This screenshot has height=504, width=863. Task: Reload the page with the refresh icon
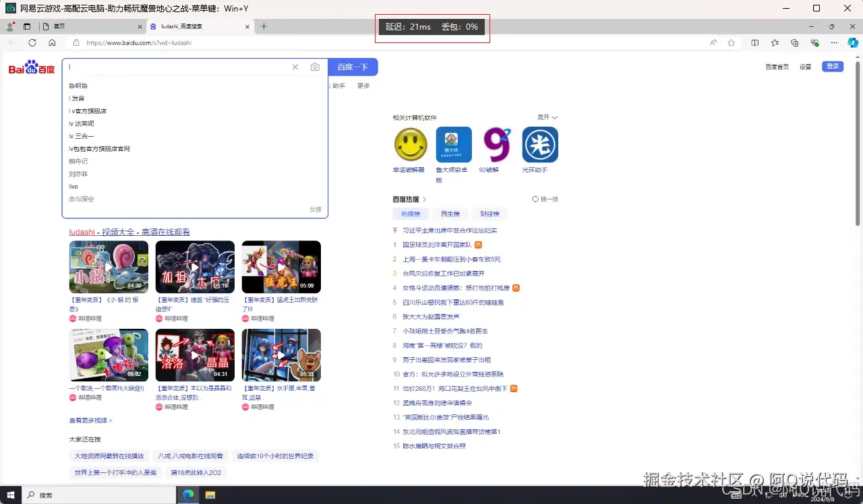tap(32, 42)
